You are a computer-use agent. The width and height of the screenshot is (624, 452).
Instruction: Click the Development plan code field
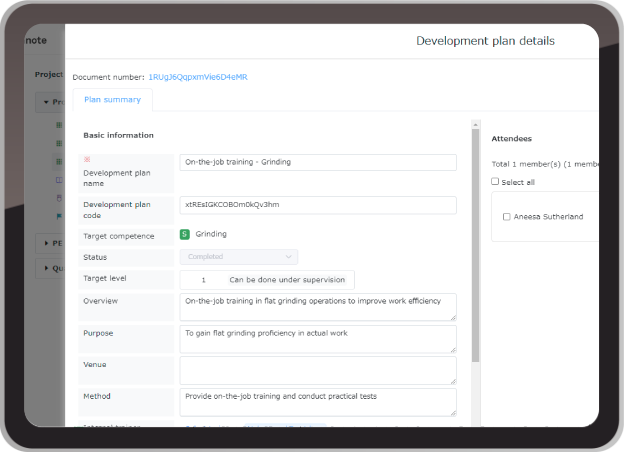[318, 205]
